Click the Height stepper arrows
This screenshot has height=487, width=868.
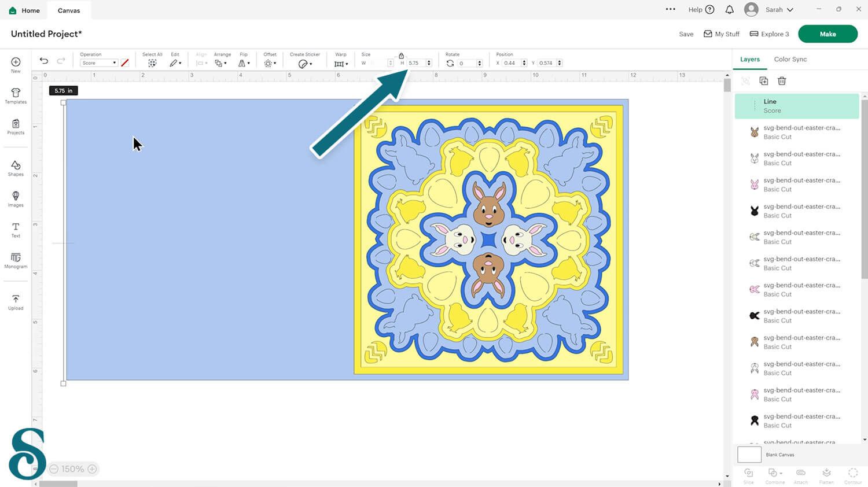tap(429, 63)
